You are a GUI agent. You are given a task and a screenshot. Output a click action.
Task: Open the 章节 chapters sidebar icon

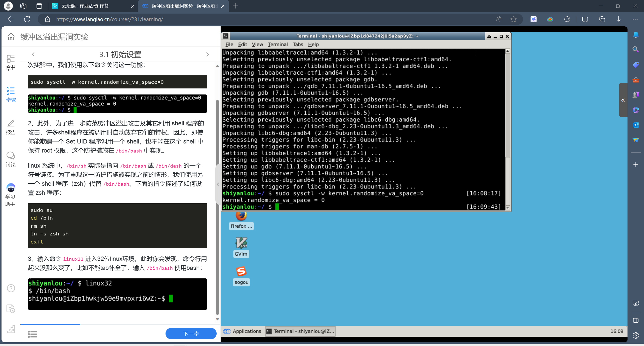tap(11, 62)
